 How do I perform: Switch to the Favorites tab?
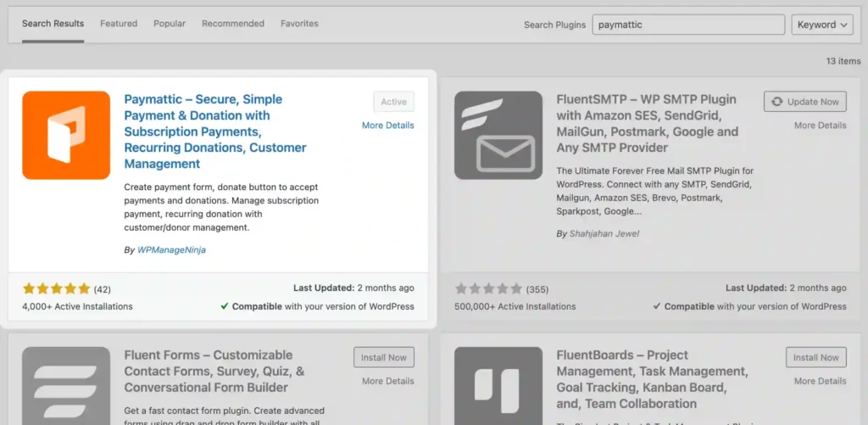pos(299,24)
